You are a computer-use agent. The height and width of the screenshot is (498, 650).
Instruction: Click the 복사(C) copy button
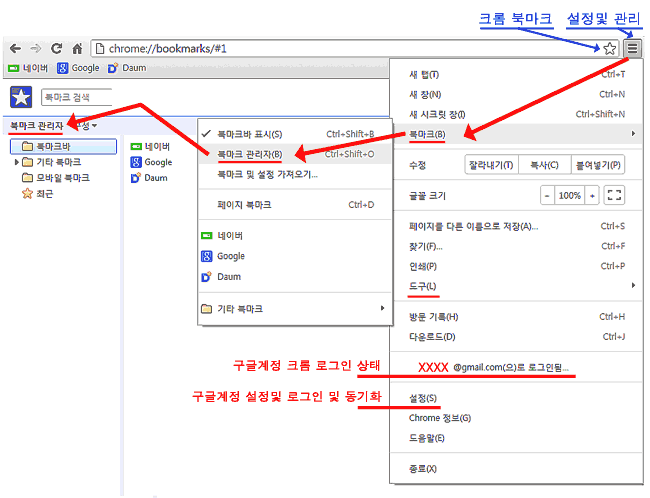(x=545, y=165)
